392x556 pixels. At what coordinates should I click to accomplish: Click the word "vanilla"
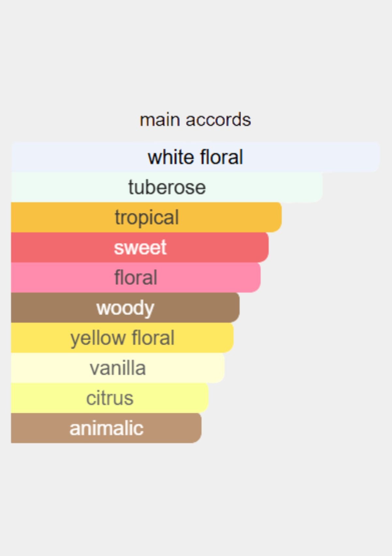coord(118,368)
